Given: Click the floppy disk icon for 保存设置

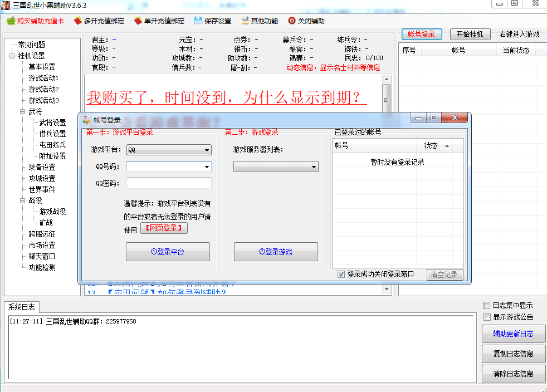Looking at the screenshot, I should 198,21.
